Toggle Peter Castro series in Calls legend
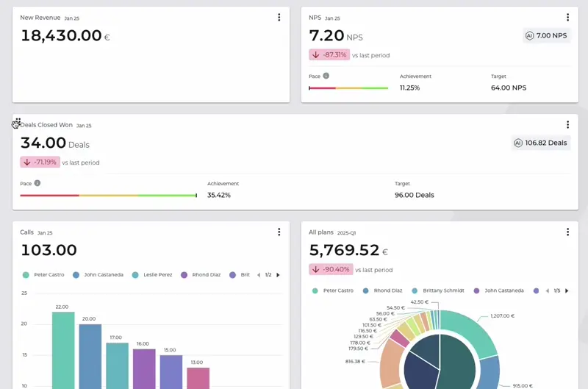 (43, 275)
